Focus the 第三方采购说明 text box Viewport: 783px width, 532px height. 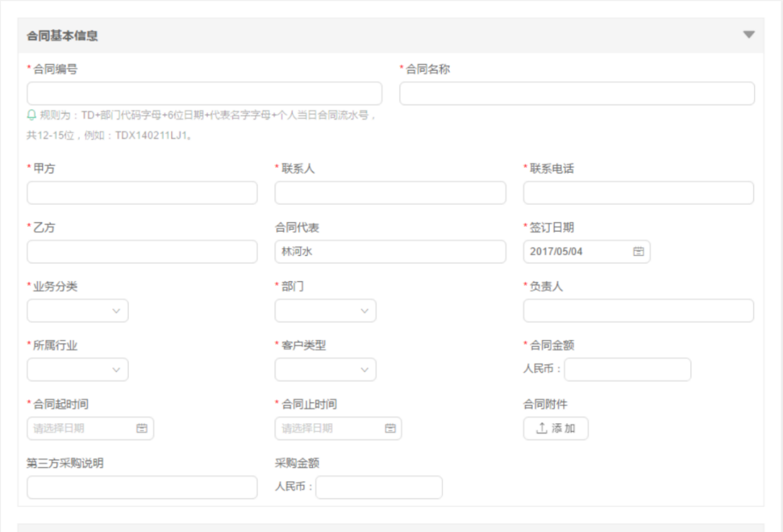point(142,487)
